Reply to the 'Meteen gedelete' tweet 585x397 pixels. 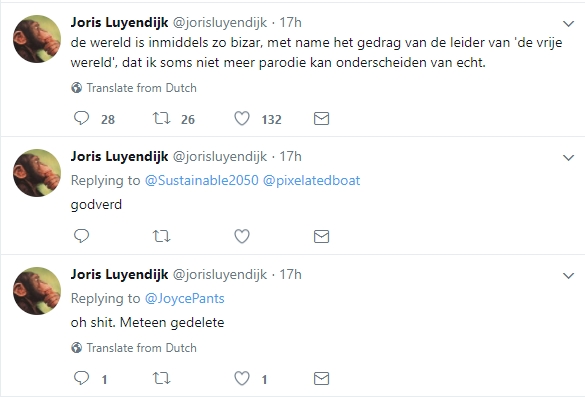click(81, 378)
